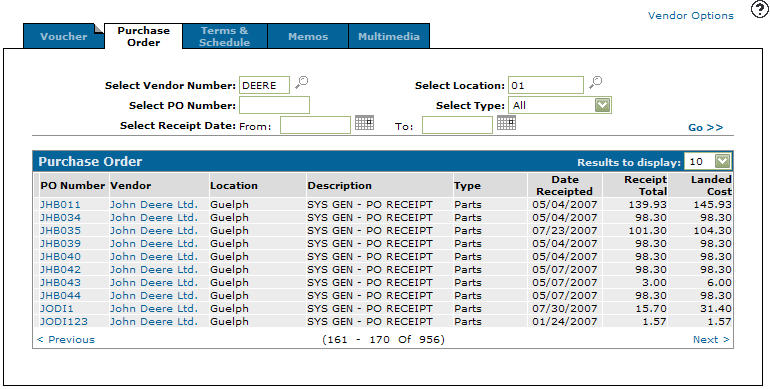The height and width of the screenshot is (389, 770).
Task: Open purchase order JHB039
Action: pyautogui.click(x=60, y=243)
